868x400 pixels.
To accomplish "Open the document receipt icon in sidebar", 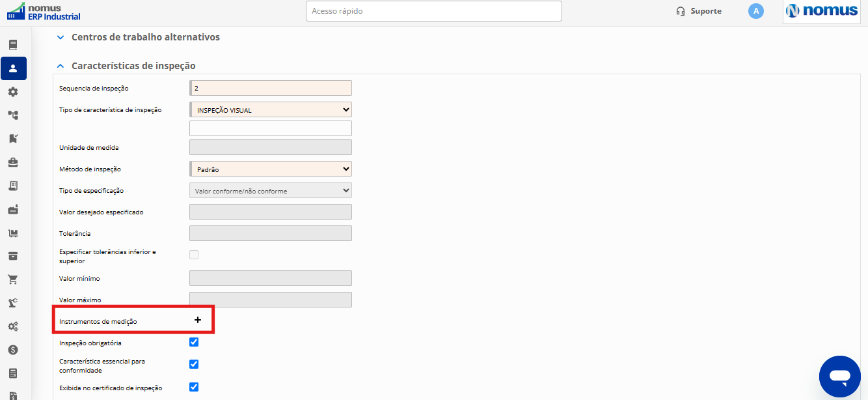I will [x=13, y=186].
